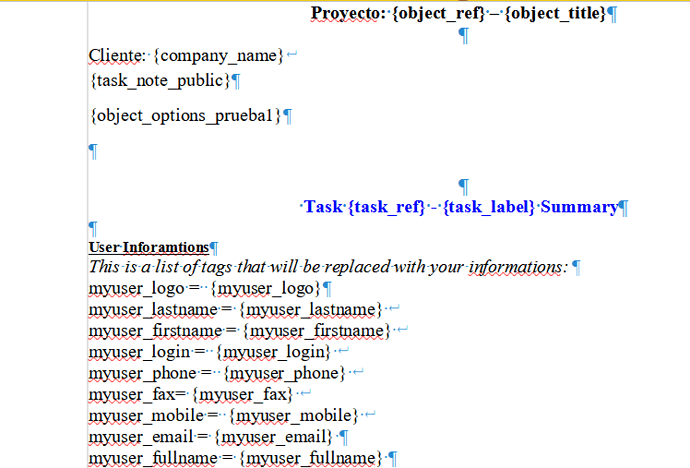Image resolution: width=690 pixels, height=468 pixels.
Task: Click the {task_label} tag in the blue heading
Action: [x=489, y=207]
